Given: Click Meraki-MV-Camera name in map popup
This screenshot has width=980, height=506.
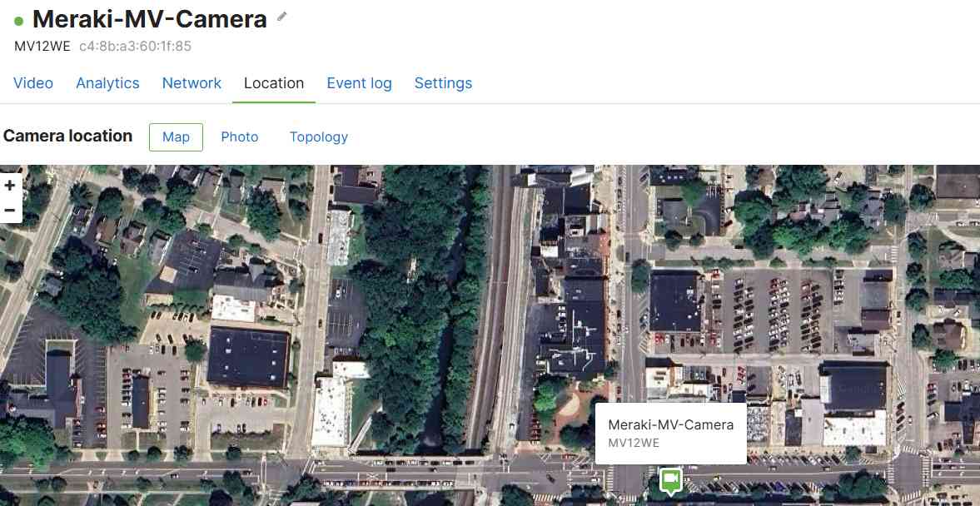Looking at the screenshot, I should point(670,424).
